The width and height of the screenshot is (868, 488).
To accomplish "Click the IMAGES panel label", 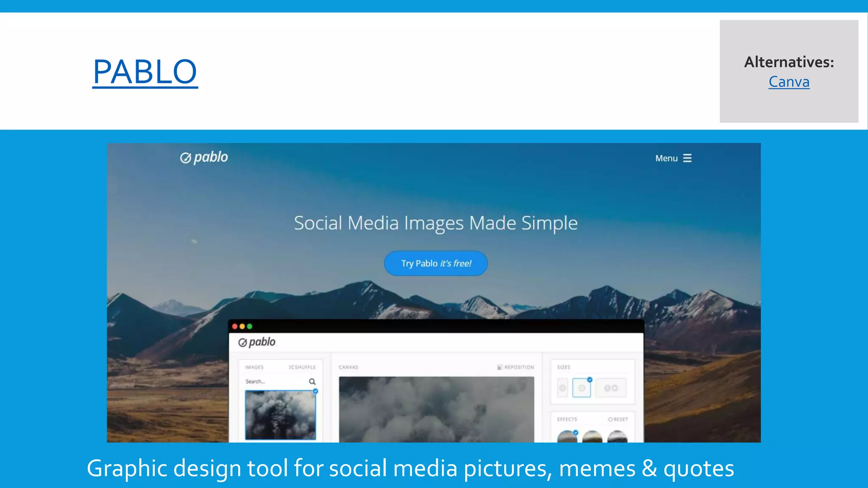I will pos(254,367).
